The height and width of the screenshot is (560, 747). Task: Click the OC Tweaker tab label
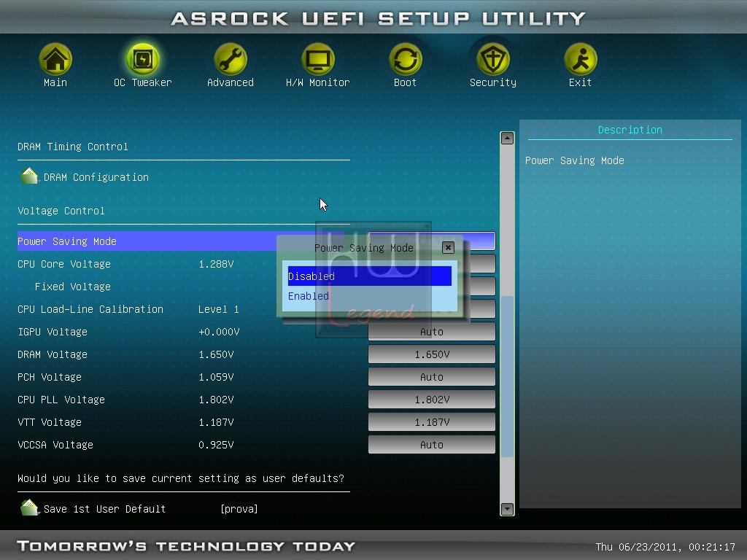pyautogui.click(x=142, y=82)
